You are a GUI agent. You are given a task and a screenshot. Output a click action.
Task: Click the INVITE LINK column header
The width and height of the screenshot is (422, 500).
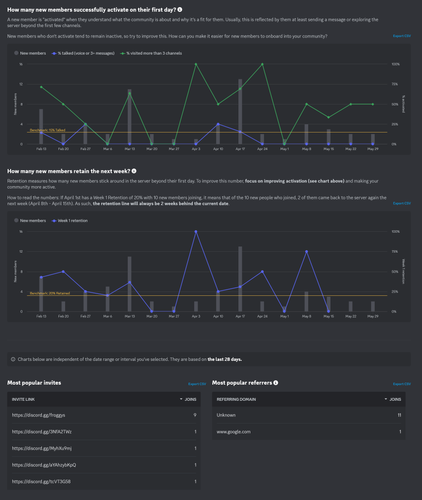(x=23, y=399)
